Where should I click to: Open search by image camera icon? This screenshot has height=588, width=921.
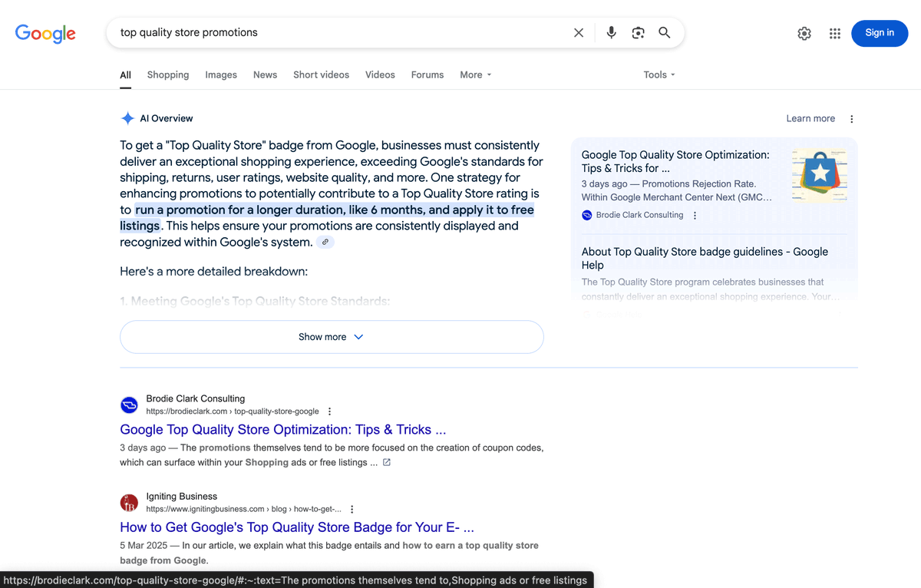point(638,33)
